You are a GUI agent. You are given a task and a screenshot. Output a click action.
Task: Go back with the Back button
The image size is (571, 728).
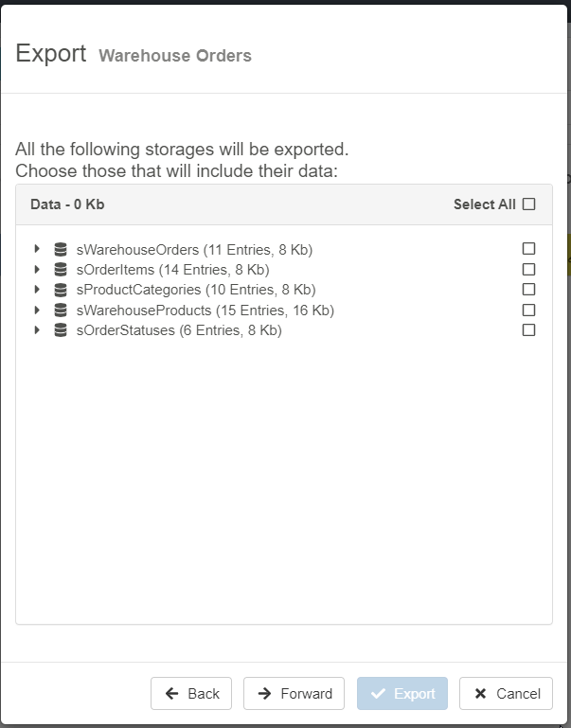pos(191,694)
